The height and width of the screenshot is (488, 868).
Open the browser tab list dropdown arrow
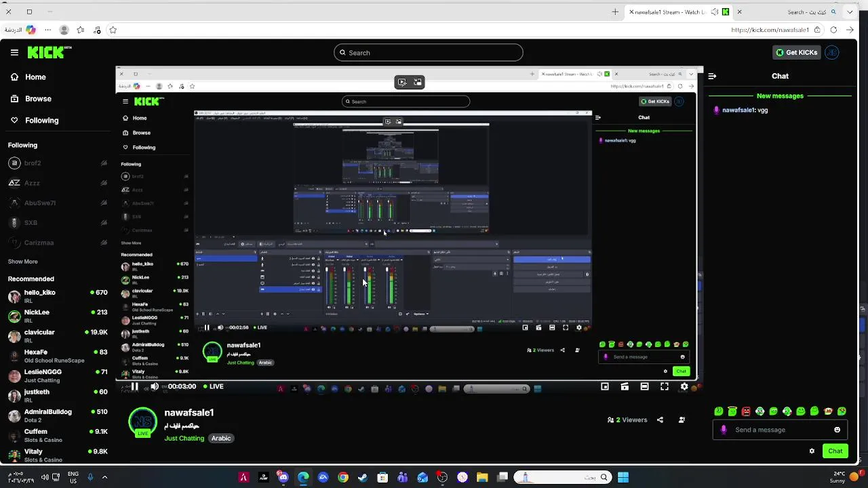850,12
